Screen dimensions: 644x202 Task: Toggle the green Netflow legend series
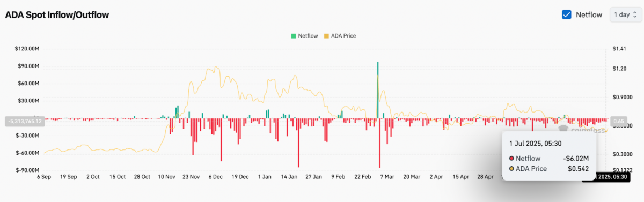(304, 36)
